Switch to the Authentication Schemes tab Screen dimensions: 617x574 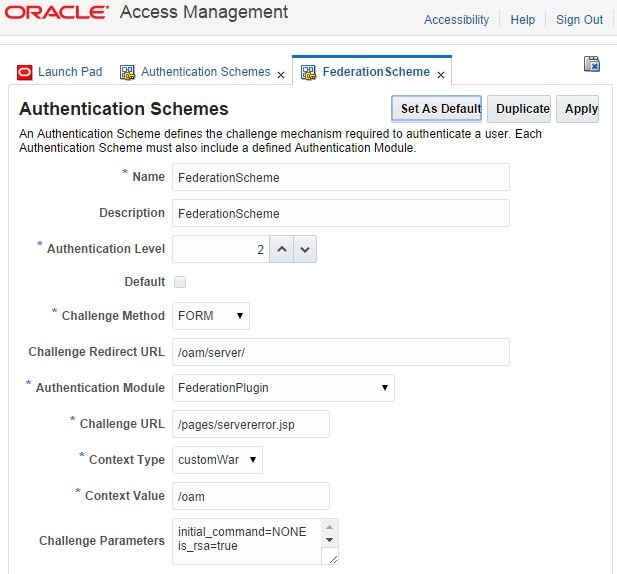click(x=206, y=72)
